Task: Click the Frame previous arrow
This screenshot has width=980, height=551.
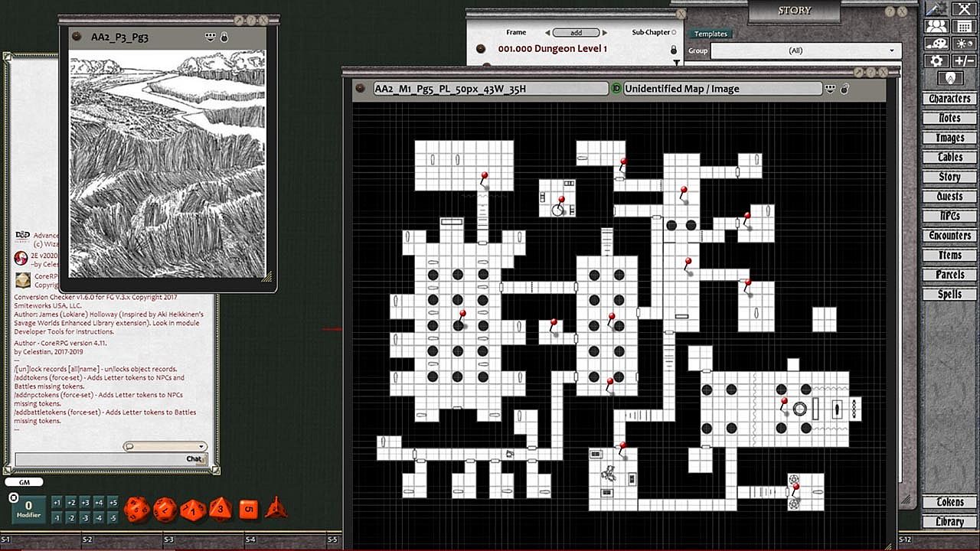Action: tap(547, 33)
